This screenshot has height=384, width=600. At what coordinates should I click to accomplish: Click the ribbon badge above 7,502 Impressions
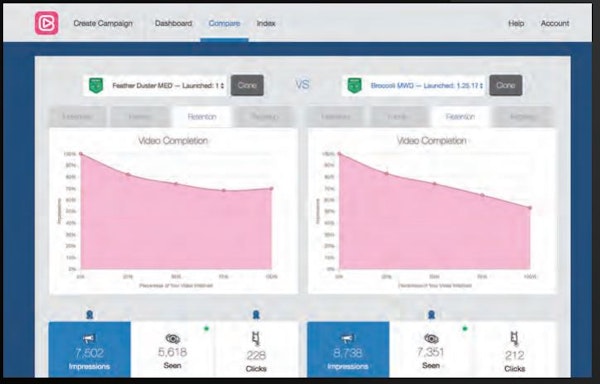point(90,315)
